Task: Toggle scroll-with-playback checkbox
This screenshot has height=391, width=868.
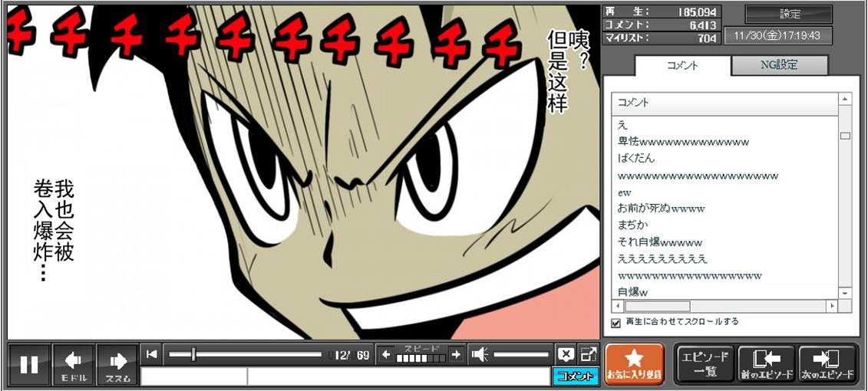Action: 616,323
